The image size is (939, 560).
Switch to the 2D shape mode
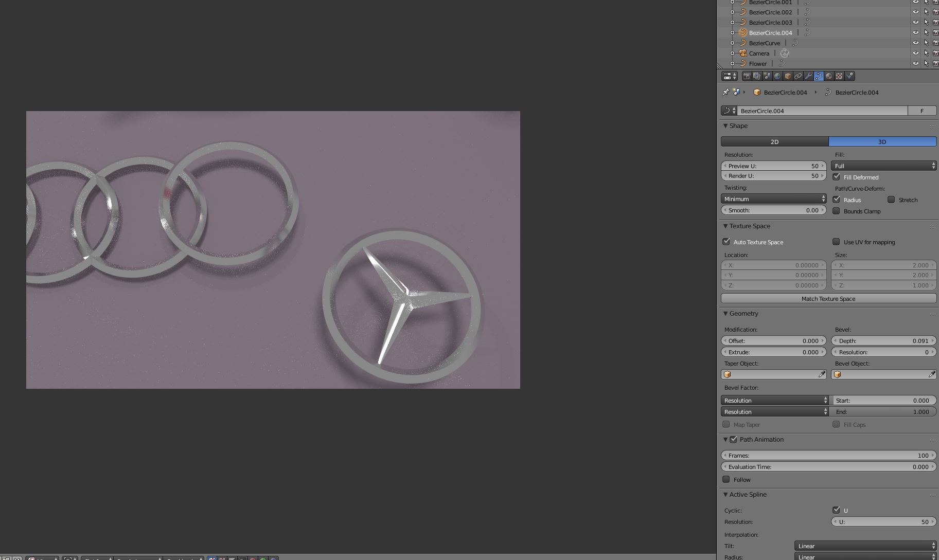774,141
